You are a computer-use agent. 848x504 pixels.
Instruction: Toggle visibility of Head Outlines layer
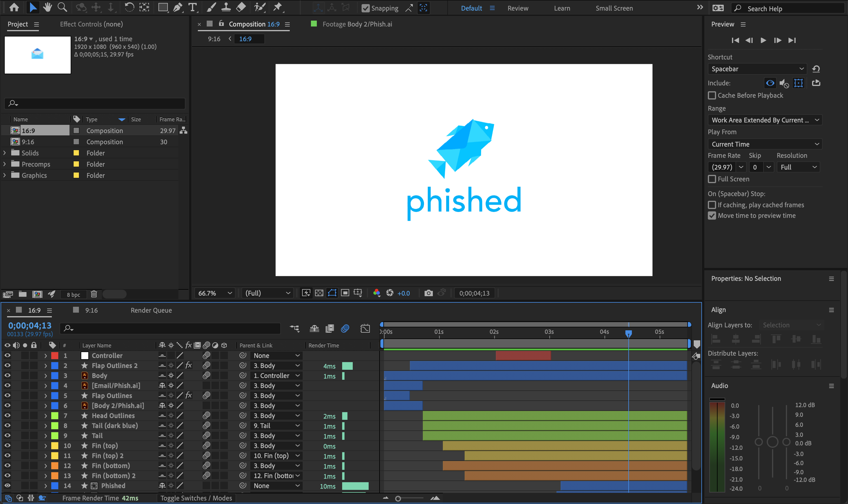coord(7,416)
